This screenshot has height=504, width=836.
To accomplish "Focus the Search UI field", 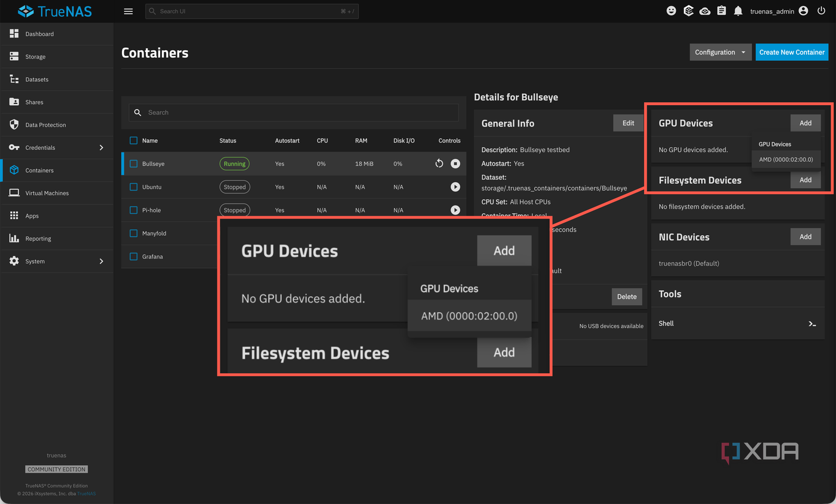I will [x=252, y=11].
